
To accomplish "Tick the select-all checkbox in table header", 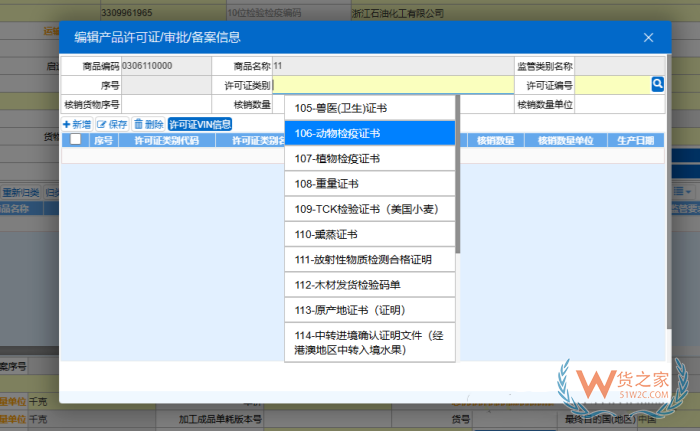I will click(75, 141).
